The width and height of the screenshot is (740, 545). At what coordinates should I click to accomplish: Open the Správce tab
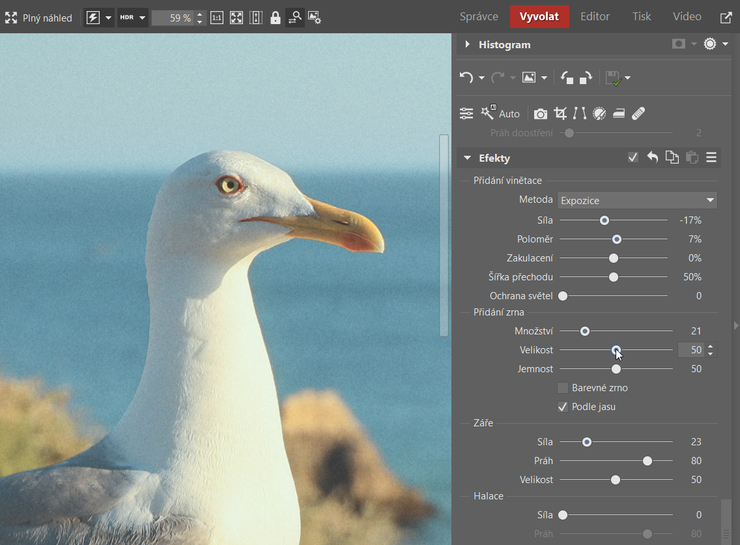click(x=479, y=17)
